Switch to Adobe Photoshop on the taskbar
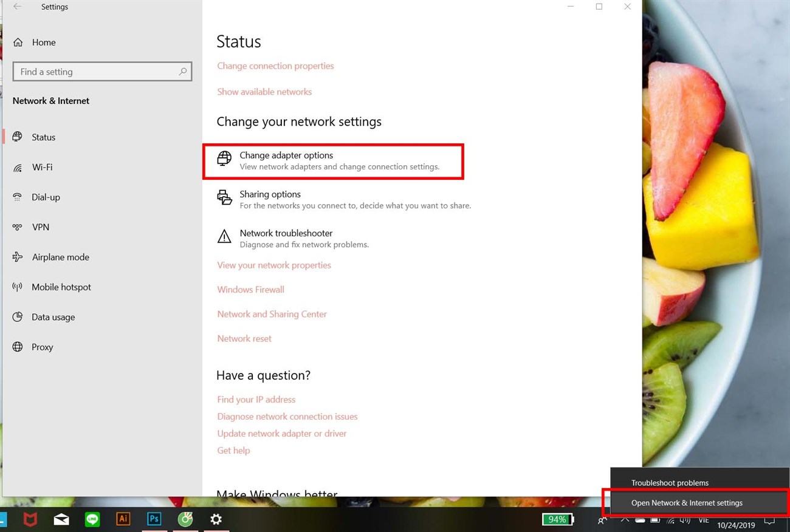This screenshot has height=532, width=790. pos(154,519)
